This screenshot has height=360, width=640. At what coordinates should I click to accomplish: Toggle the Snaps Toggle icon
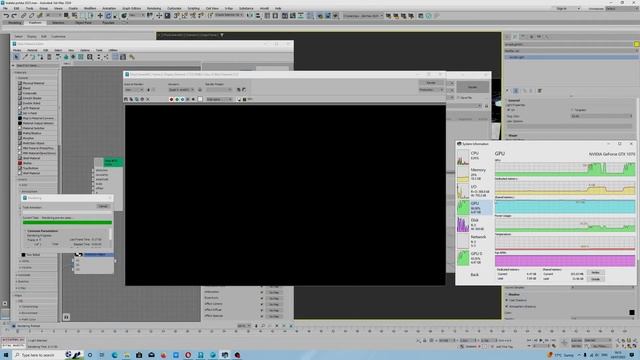pos(176,16)
